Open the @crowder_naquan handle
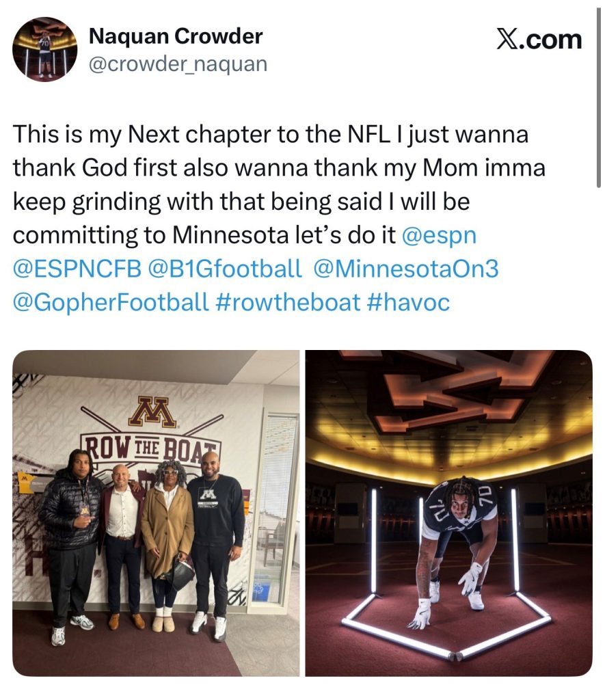This screenshot has width=605, height=700. click(x=178, y=64)
